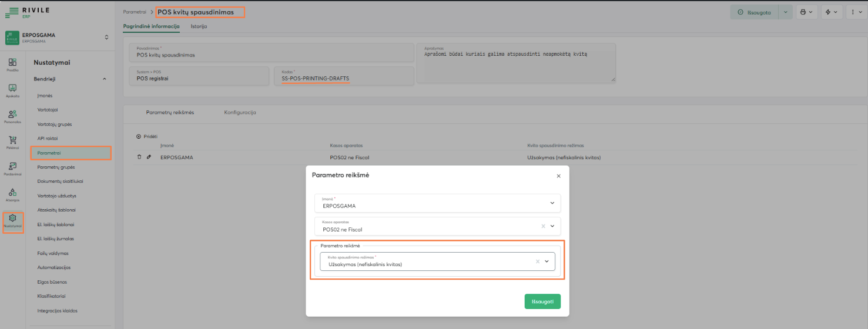Viewport: 868px width, 329px height.
Task: Click the Apskaita accounting sidebar icon
Action: [12, 89]
